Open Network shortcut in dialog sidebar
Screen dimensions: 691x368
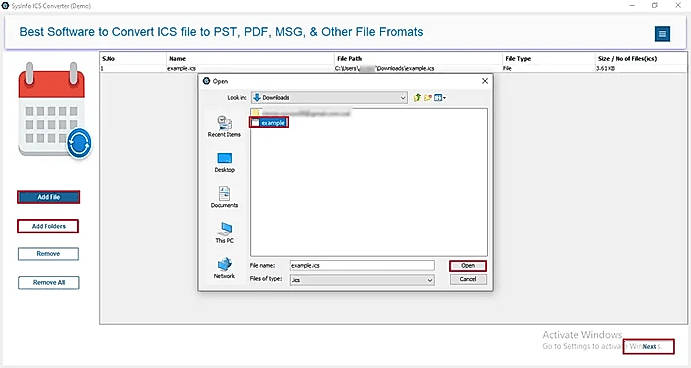pyautogui.click(x=224, y=268)
